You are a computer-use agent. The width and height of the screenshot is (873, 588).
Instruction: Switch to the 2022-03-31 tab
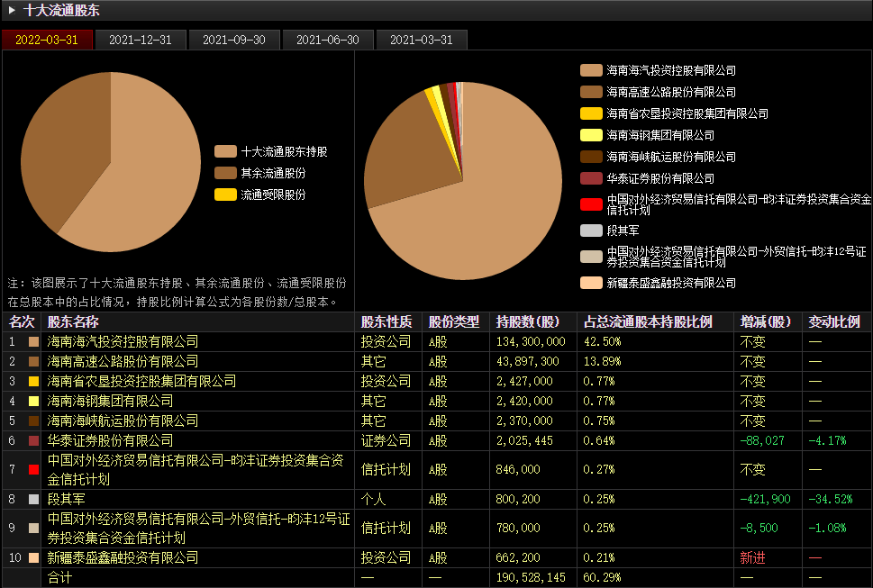[x=47, y=40]
